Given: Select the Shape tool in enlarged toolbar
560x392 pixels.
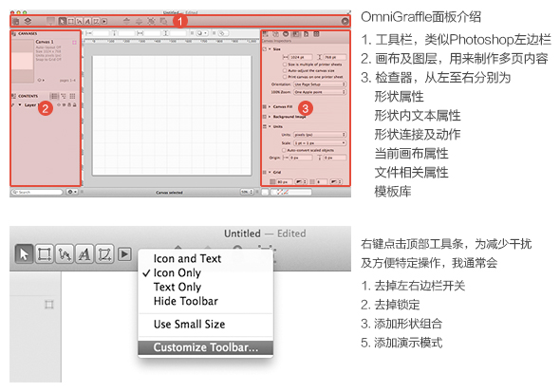Looking at the screenshot, I should click(x=45, y=254).
